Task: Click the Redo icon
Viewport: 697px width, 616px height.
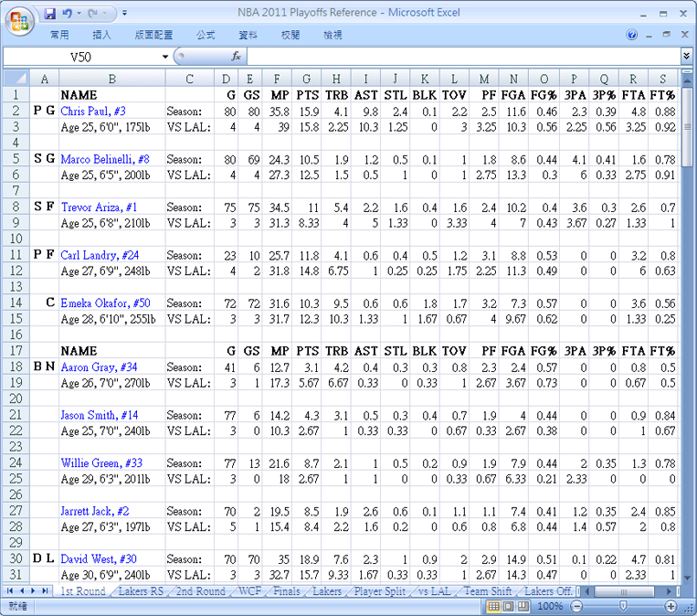Action: click(x=93, y=14)
